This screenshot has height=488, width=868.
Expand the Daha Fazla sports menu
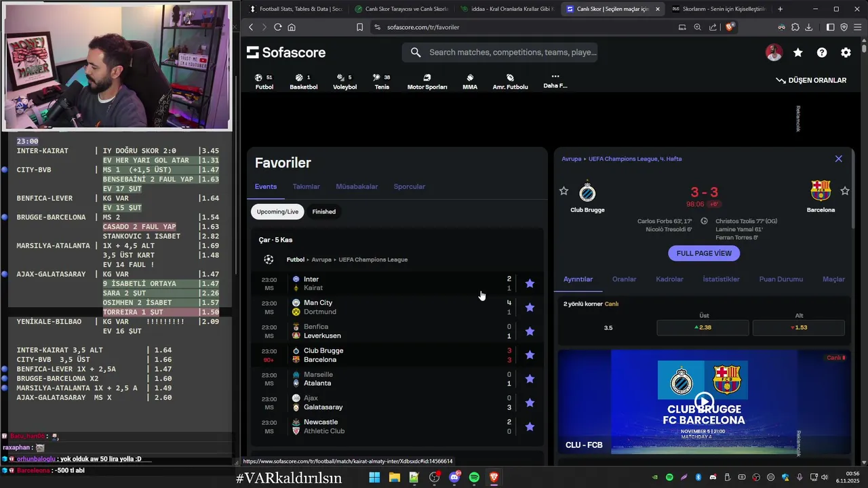point(555,81)
